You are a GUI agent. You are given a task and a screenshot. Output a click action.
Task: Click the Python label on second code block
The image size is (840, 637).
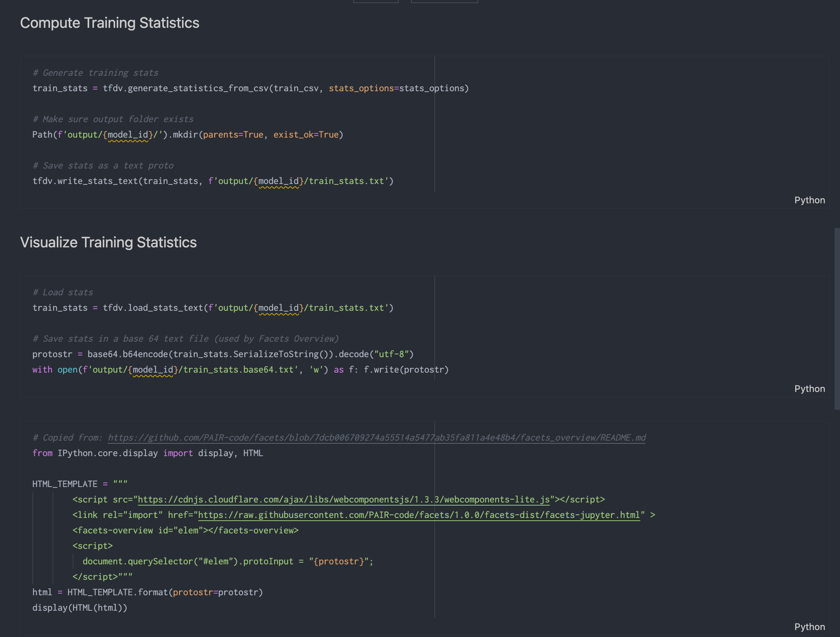click(809, 388)
